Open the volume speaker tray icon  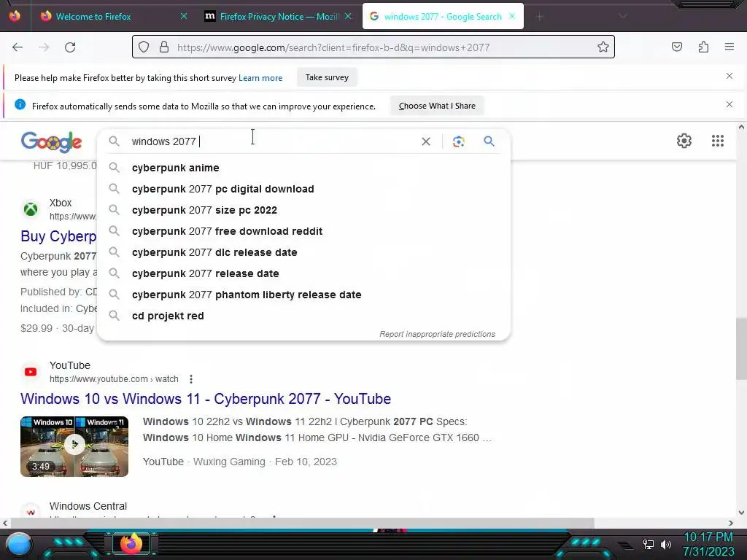click(666, 544)
